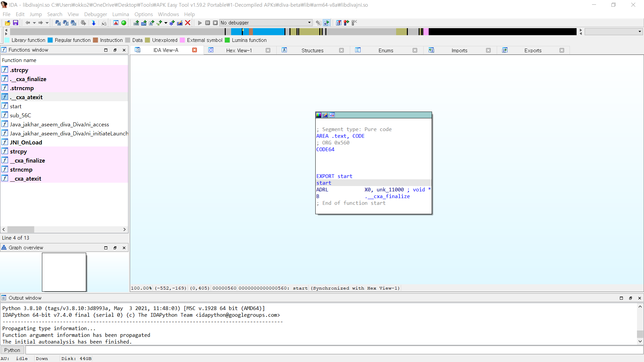The width and height of the screenshot is (644, 362).
Task: Open the Lumina menu
Action: click(x=120, y=14)
